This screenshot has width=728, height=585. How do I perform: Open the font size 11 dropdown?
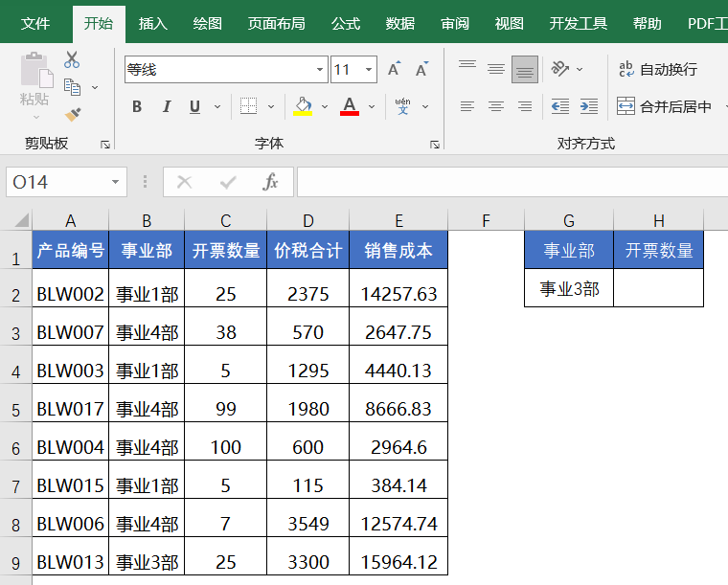click(x=369, y=70)
